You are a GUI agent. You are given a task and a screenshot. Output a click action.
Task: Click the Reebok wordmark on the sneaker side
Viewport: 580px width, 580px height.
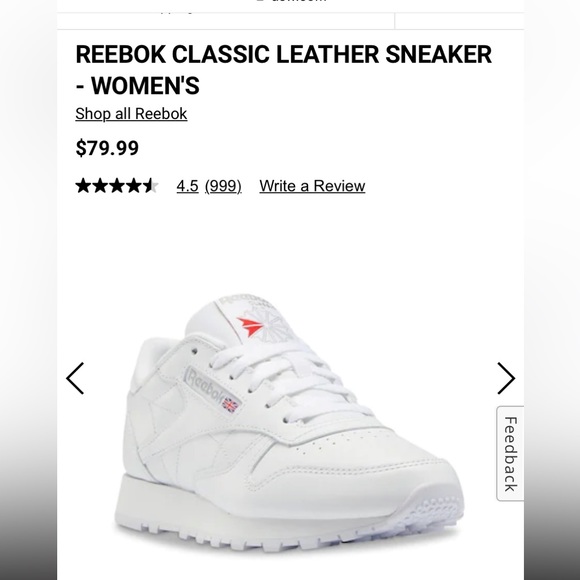[x=205, y=387]
